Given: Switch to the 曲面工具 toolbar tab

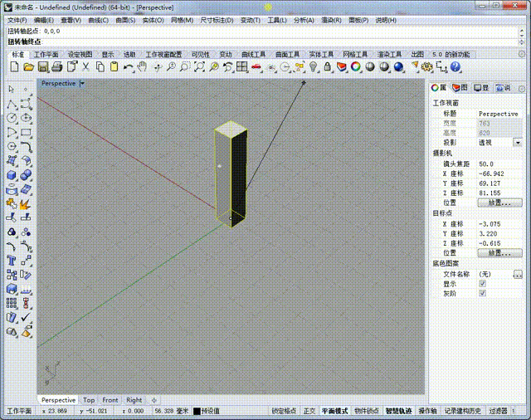Looking at the screenshot, I should (x=288, y=55).
